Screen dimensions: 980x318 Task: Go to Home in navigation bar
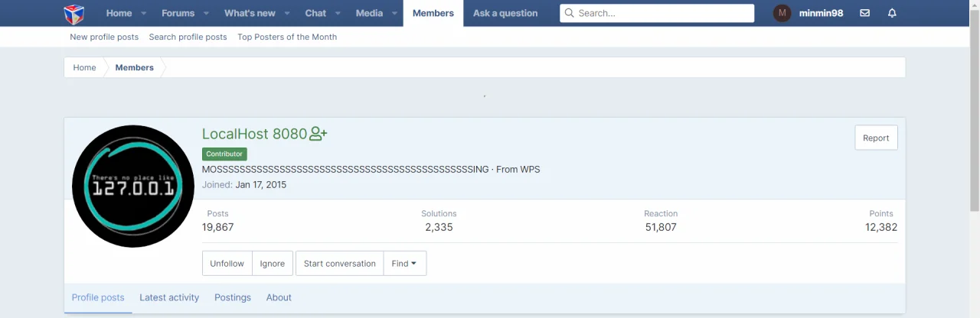coord(119,13)
